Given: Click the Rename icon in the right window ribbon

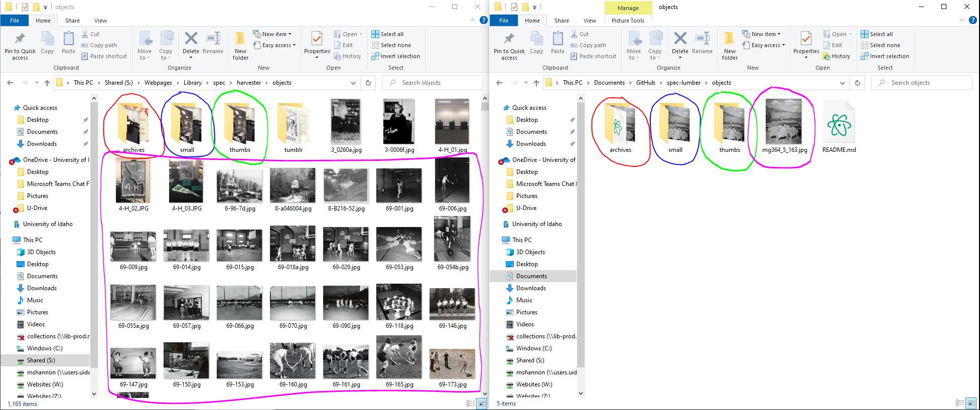Looking at the screenshot, I should (x=702, y=43).
